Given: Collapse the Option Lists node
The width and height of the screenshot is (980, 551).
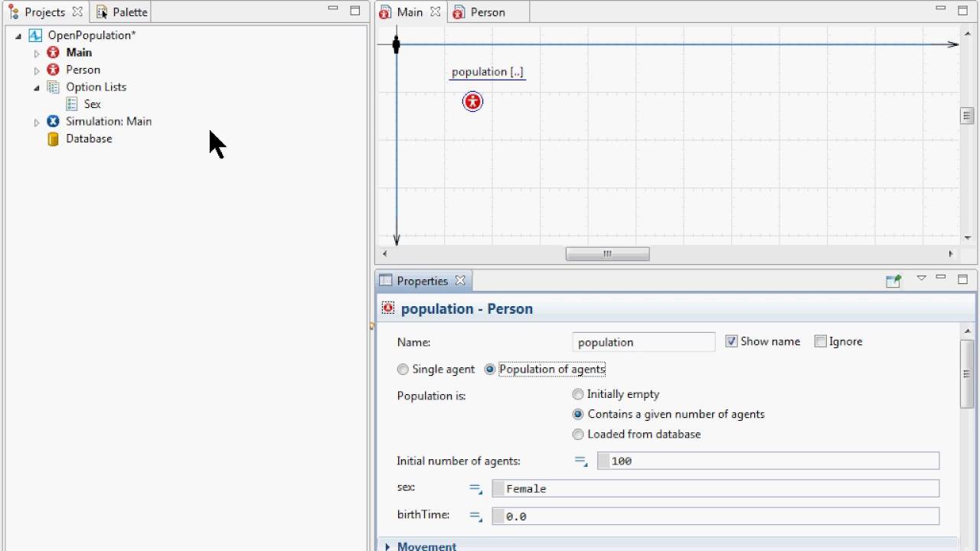Looking at the screenshot, I should 36,87.
